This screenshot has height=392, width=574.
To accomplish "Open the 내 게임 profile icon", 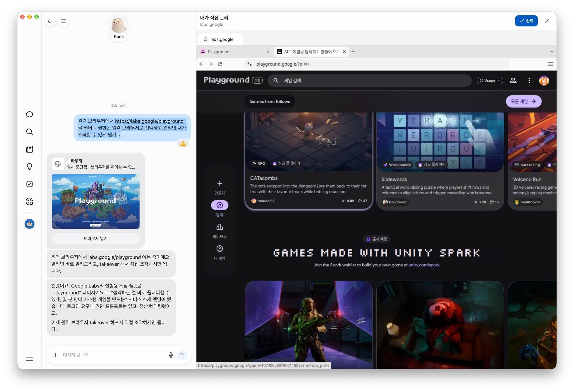I will [219, 249].
